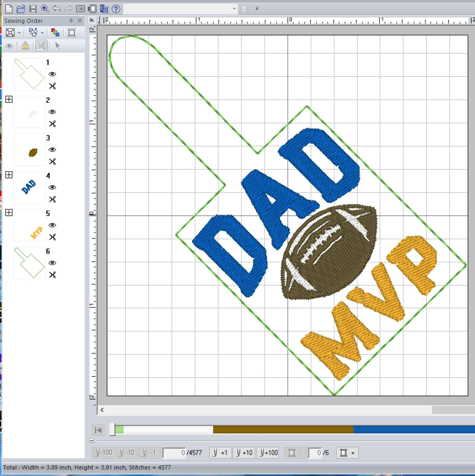Click the Save floppy disk icon
Image resolution: width=475 pixels, height=476 pixels.
point(33,9)
